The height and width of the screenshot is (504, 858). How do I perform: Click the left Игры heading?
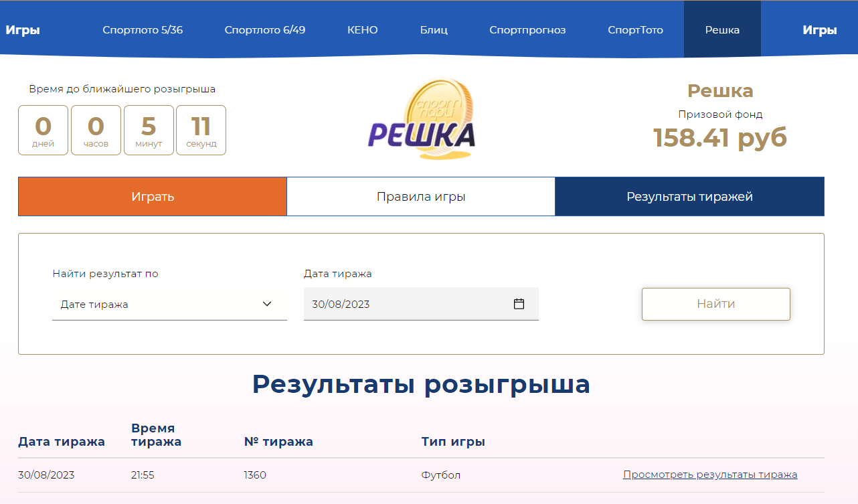23,30
